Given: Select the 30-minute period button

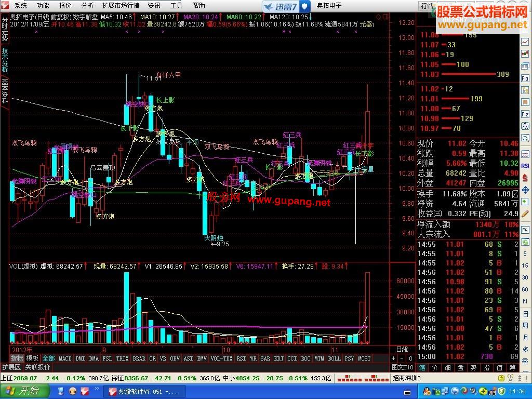Looking at the screenshot, I should click(525, 277).
